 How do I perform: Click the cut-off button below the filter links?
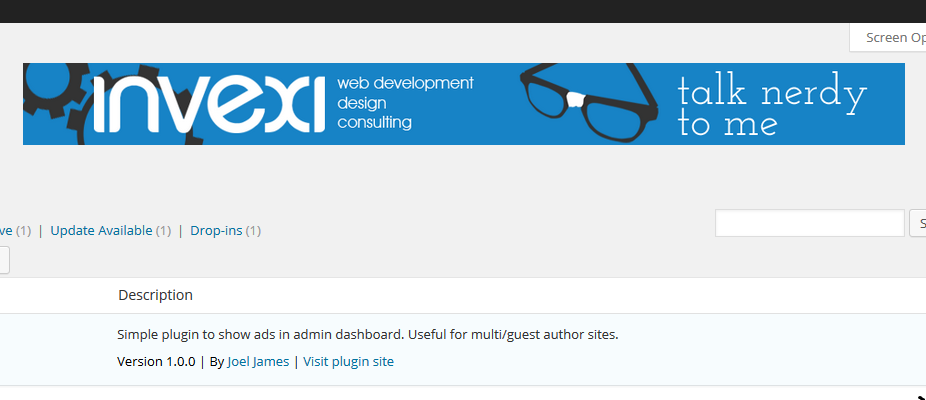coord(5,260)
